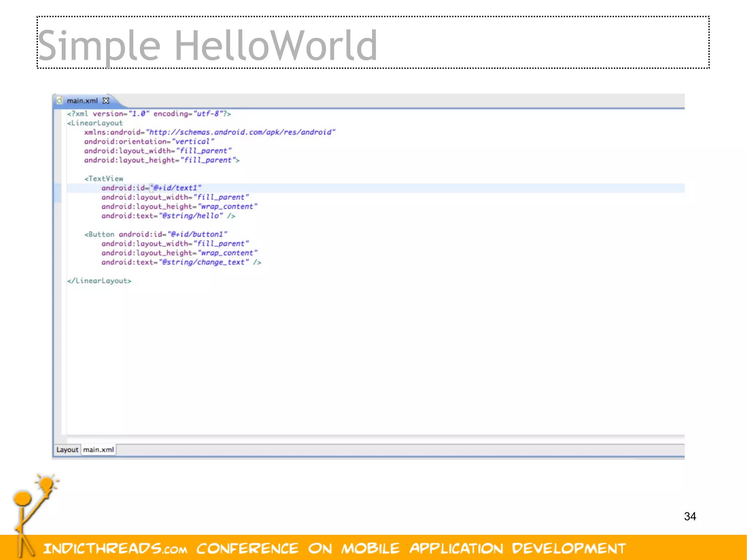
Task: Click the android:text="@string/hello" line
Action: click(168, 216)
